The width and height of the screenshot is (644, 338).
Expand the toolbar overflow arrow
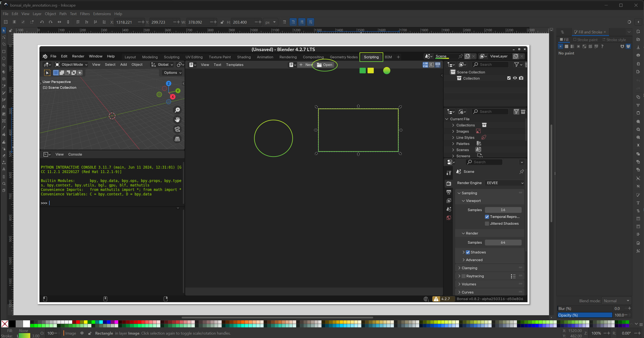pos(638,22)
